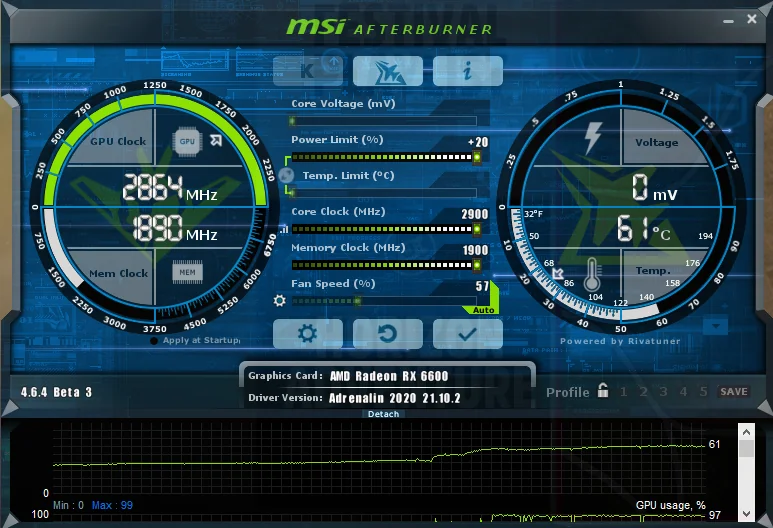The height and width of the screenshot is (528, 773).
Task: Click the Fan Speed slider handle
Action: [x=358, y=301]
